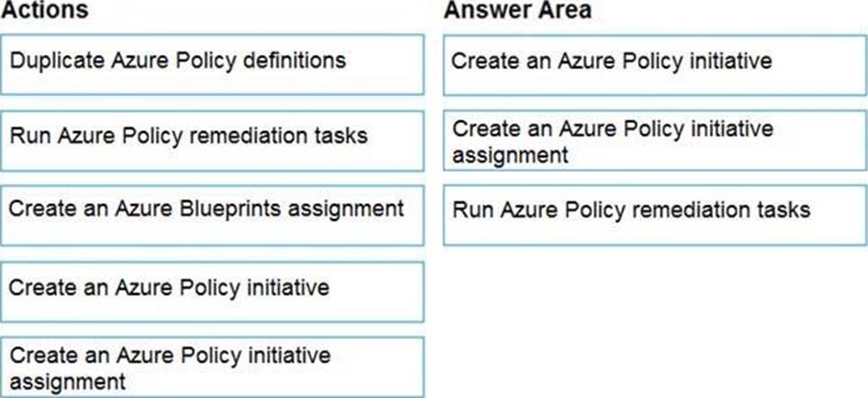This screenshot has height=398, width=868.
Task: Click the word "Duplicate" in the first action
Action: click(58, 60)
